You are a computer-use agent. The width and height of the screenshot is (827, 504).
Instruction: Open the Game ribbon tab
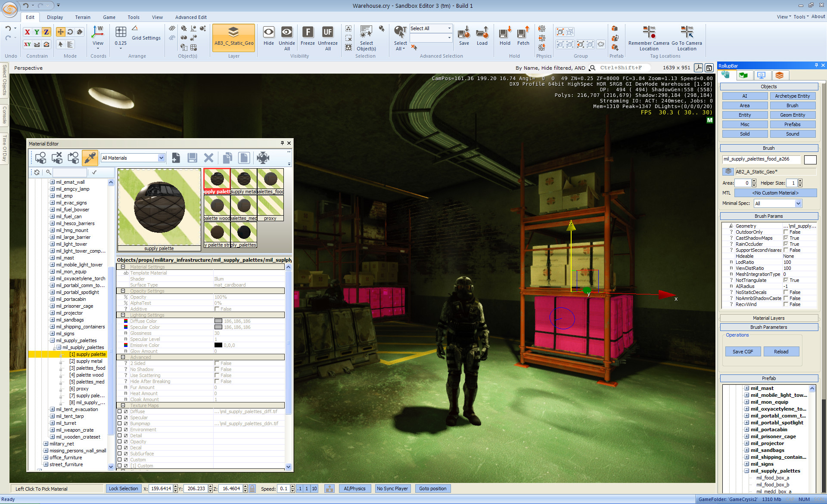[x=109, y=17]
